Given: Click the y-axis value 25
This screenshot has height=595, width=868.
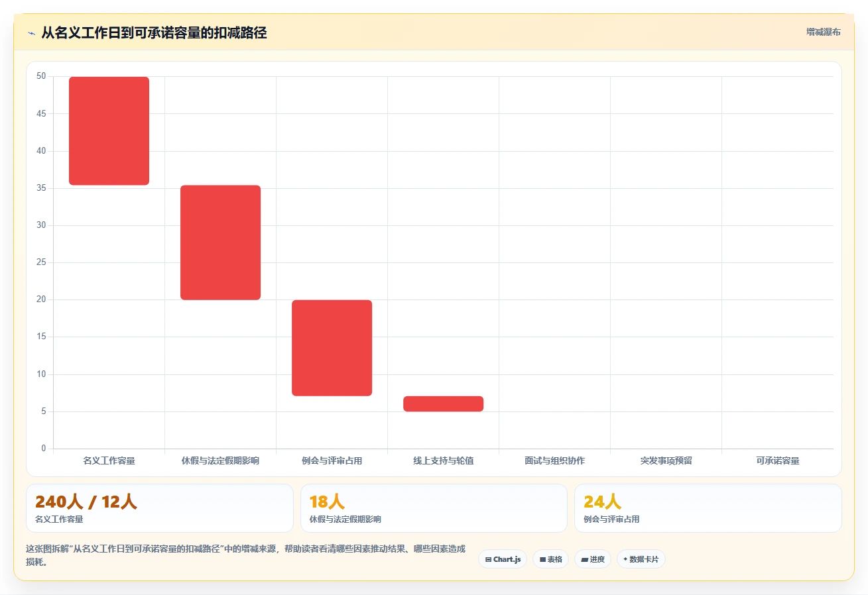Looking at the screenshot, I should click(42, 262).
